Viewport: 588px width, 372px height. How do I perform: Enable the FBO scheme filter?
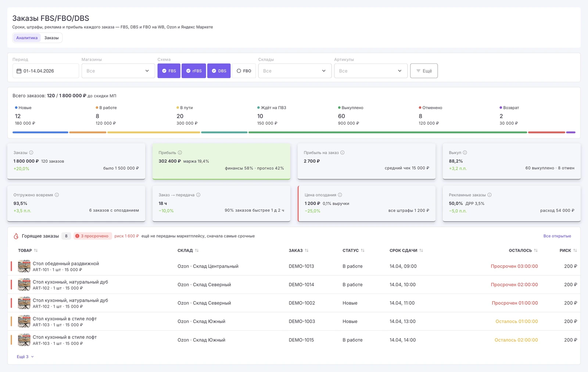click(244, 71)
